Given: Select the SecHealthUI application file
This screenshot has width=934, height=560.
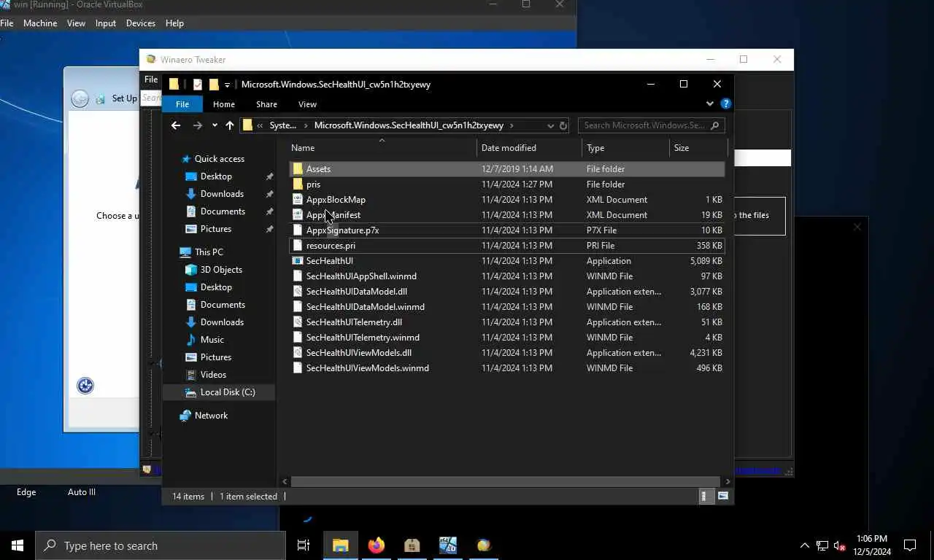Looking at the screenshot, I should (507, 261).
